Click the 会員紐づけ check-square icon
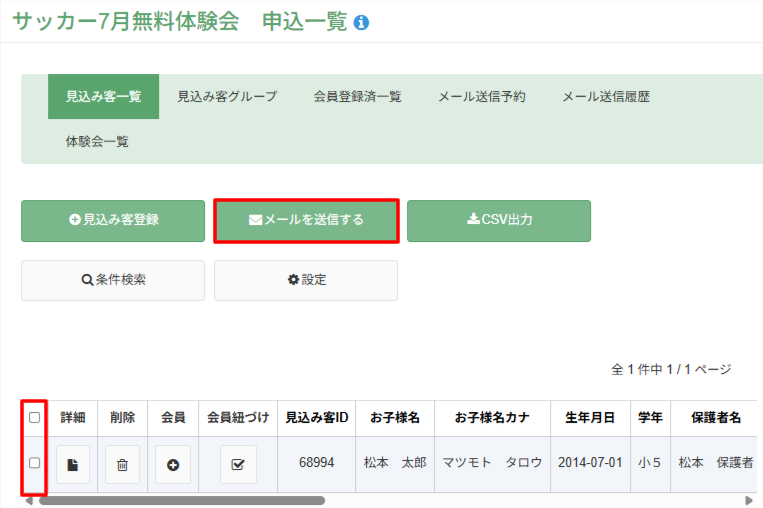The width and height of the screenshot is (763, 508). tap(238, 465)
